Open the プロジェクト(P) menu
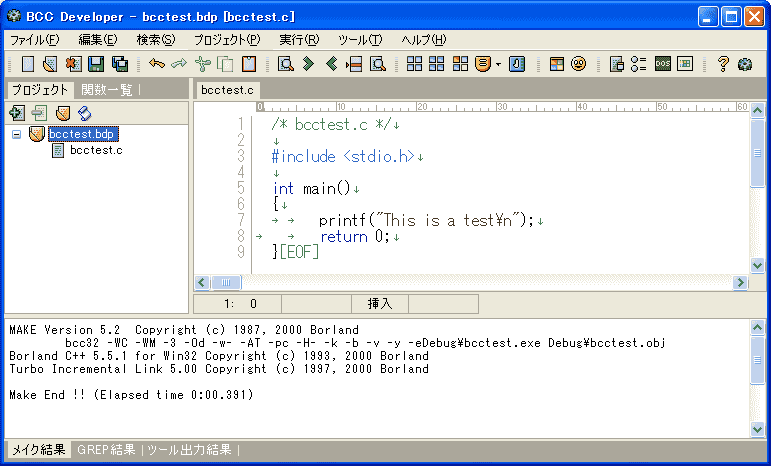Image resolution: width=771 pixels, height=466 pixels. pyautogui.click(x=226, y=40)
